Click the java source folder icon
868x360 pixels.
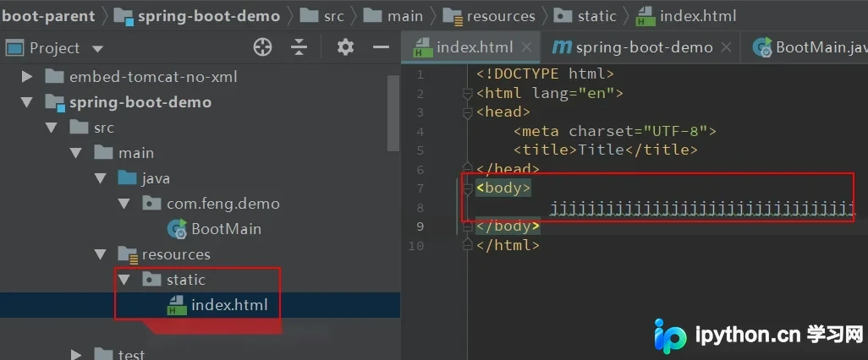click(x=128, y=178)
